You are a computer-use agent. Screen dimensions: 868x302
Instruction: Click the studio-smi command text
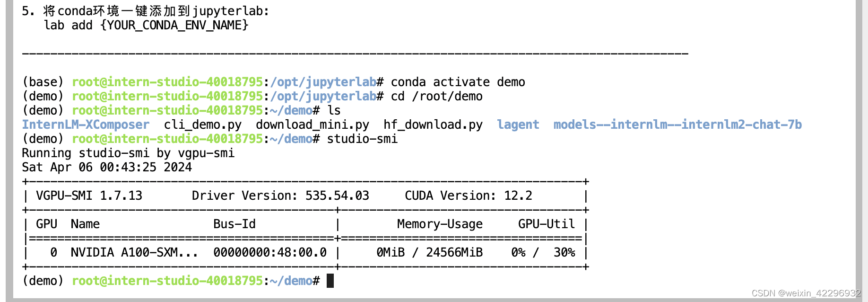362,139
